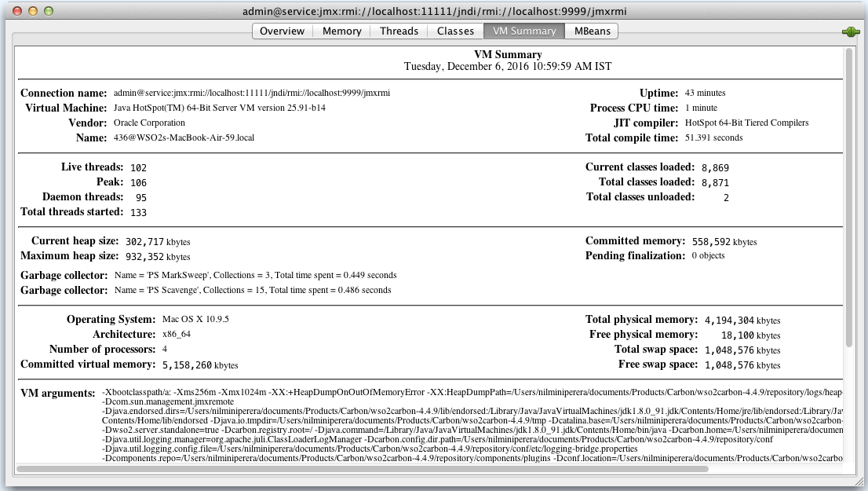Screen dimensions: 868x491
Task: Click the window title bar text
Action: coord(433,12)
